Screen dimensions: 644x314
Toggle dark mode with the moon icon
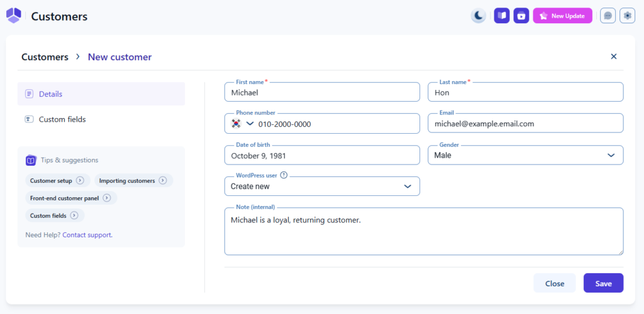[479, 16]
